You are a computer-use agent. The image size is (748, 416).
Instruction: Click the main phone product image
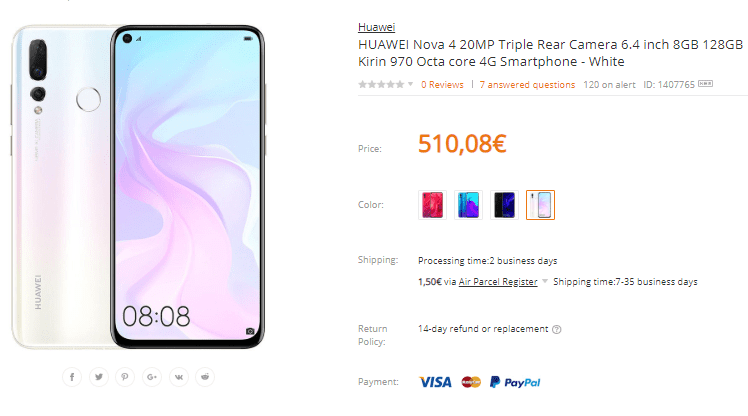pos(138,187)
